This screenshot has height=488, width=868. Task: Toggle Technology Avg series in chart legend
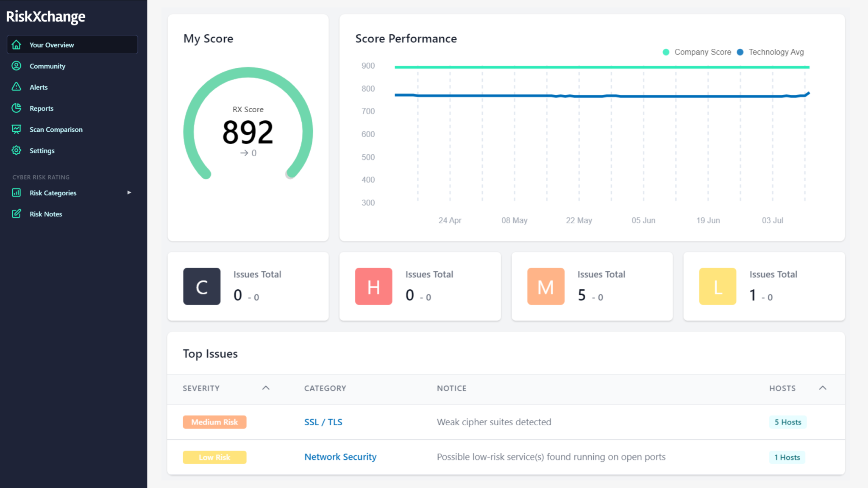click(x=771, y=52)
